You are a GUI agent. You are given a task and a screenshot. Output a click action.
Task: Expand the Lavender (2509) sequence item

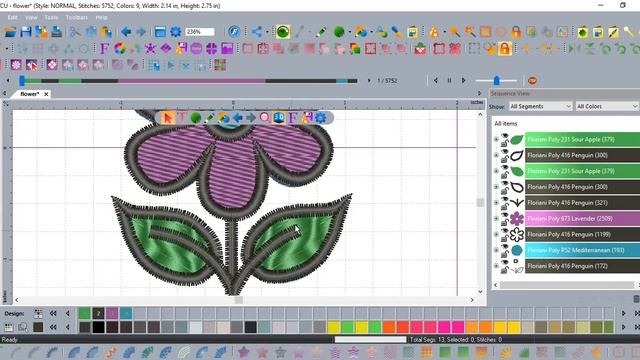(x=496, y=219)
